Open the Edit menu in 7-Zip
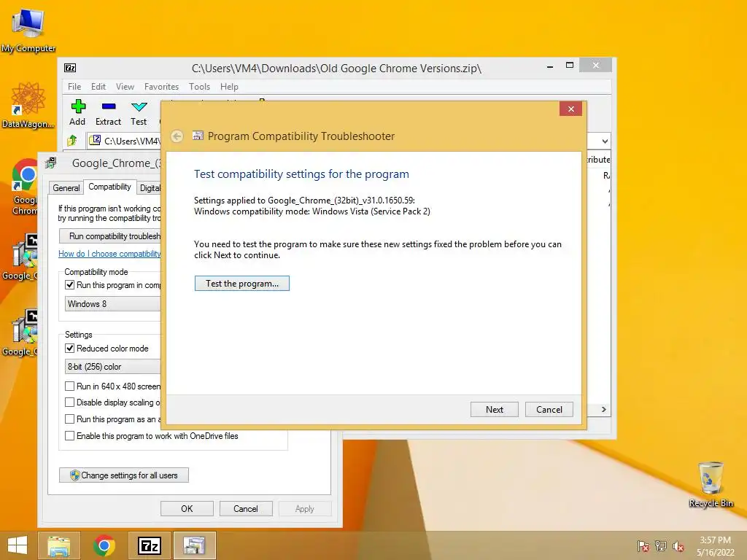747x560 pixels. (98, 87)
